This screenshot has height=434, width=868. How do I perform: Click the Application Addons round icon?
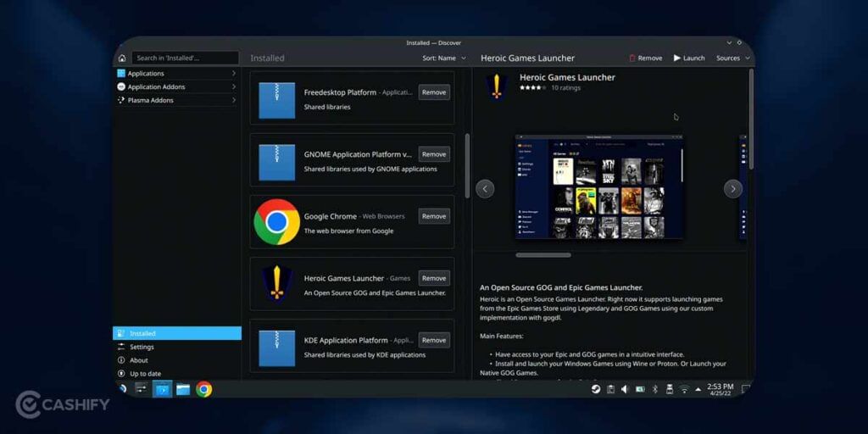(x=121, y=87)
